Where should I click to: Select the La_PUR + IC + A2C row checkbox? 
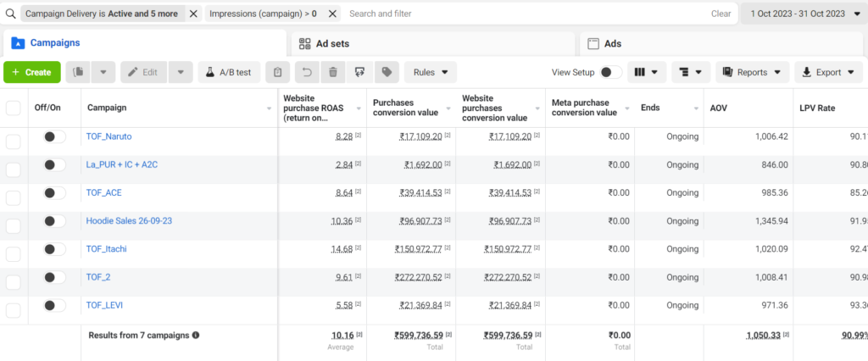coord(13,170)
